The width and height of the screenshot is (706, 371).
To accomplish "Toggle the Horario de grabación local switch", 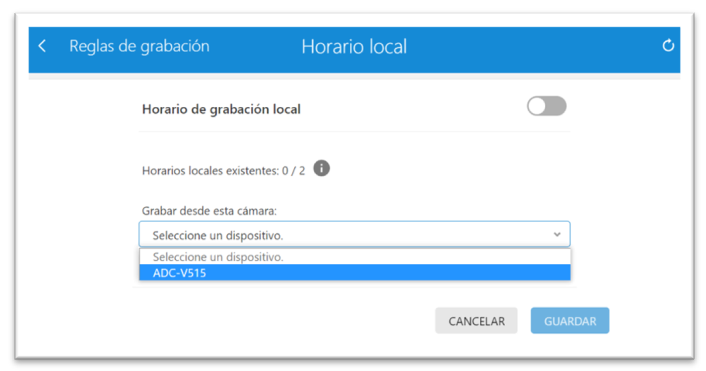I will [x=547, y=106].
